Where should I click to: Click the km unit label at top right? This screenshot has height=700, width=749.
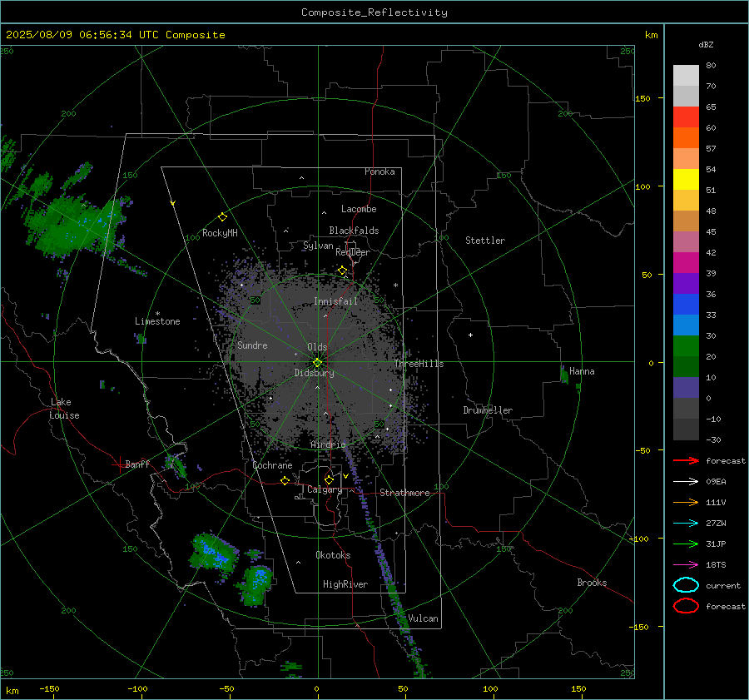pos(651,35)
